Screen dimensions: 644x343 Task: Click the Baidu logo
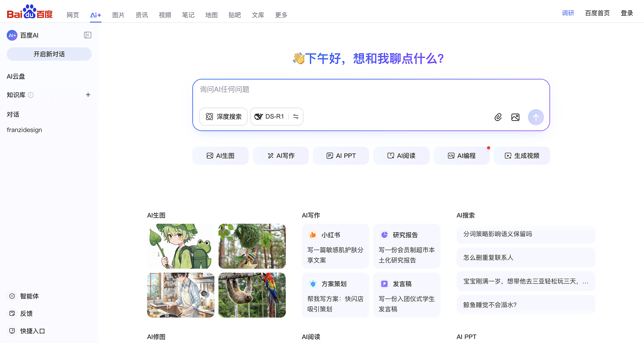[x=30, y=12]
